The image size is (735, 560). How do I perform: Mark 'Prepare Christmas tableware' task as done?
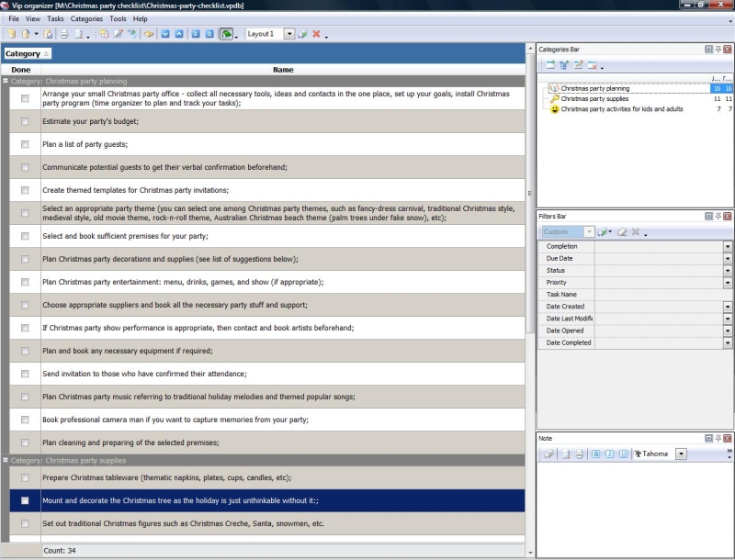pyautogui.click(x=25, y=477)
